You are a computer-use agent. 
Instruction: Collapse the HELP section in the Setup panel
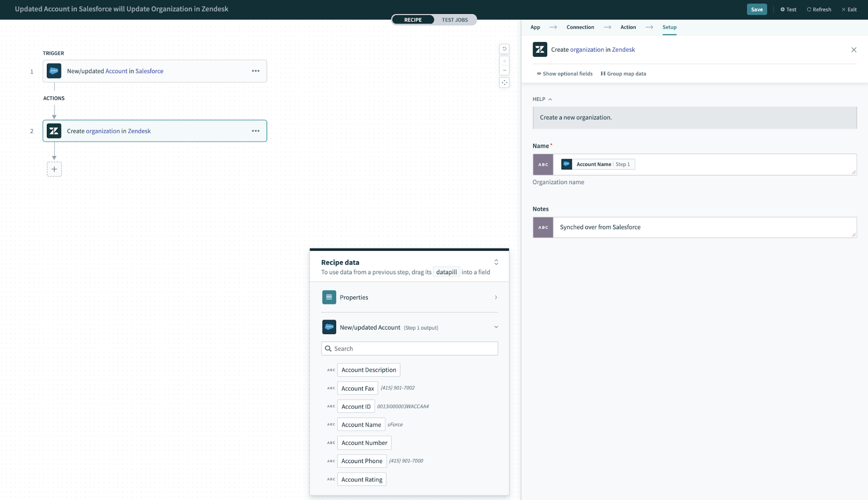549,99
